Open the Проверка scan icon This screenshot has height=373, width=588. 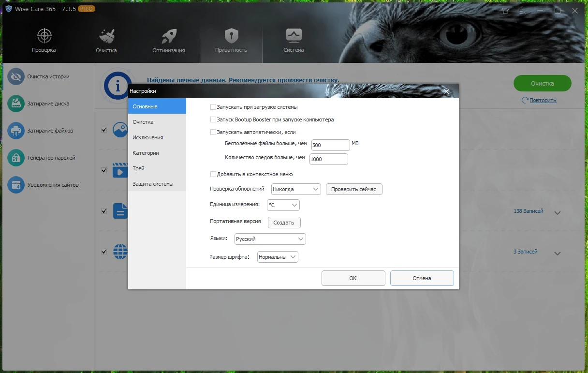(44, 36)
